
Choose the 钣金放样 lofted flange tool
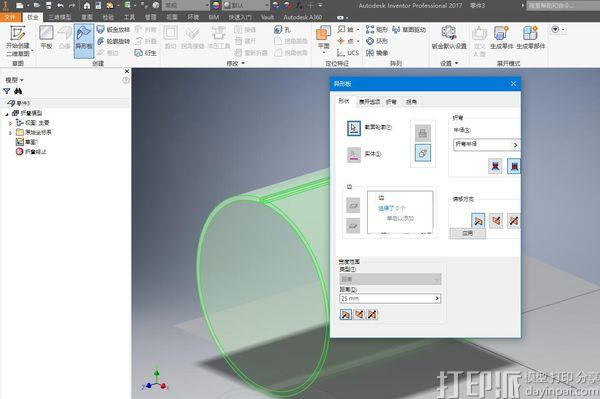[x=113, y=29]
